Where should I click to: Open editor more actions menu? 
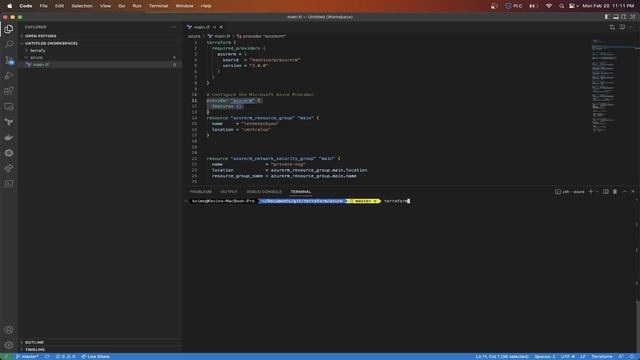pos(631,27)
